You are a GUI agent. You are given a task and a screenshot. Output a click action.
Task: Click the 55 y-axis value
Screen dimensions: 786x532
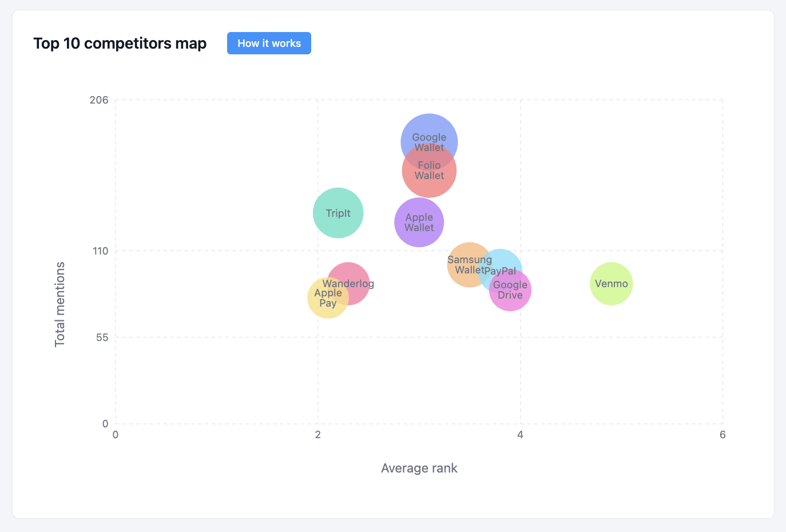click(102, 338)
